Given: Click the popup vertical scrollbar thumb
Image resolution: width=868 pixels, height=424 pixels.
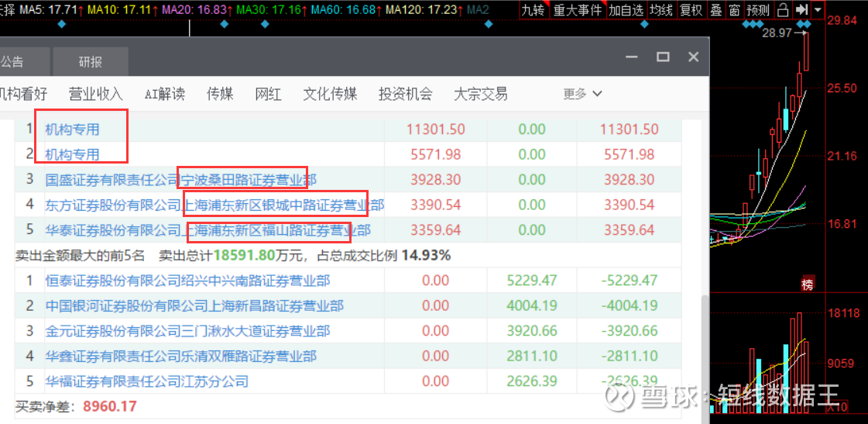Looking at the screenshot, I should point(705,358).
